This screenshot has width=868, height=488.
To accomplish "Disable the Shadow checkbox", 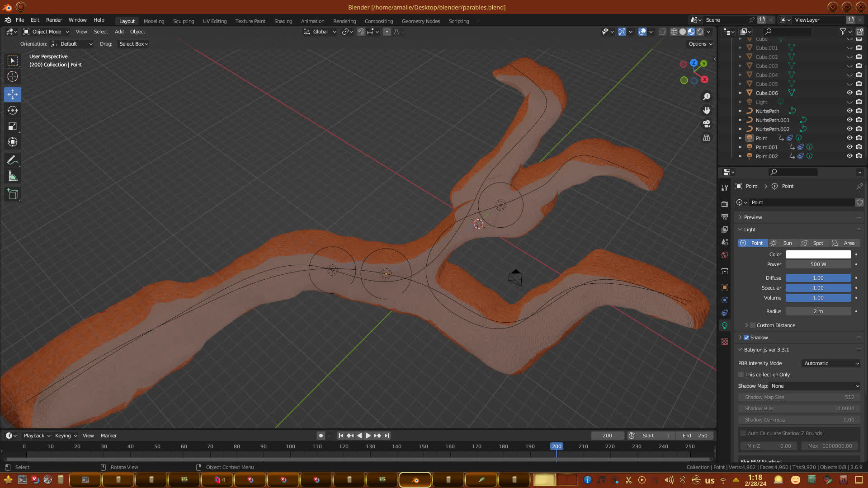I will pyautogui.click(x=746, y=338).
